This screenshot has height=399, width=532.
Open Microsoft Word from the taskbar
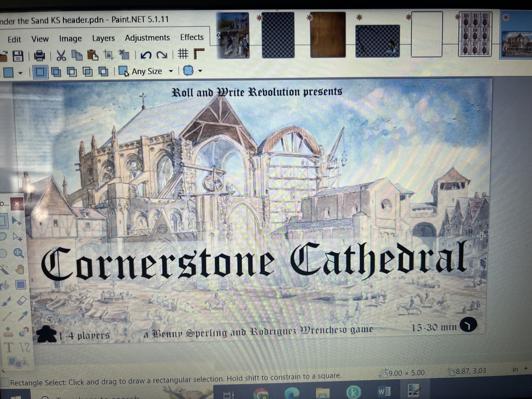click(384, 392)
